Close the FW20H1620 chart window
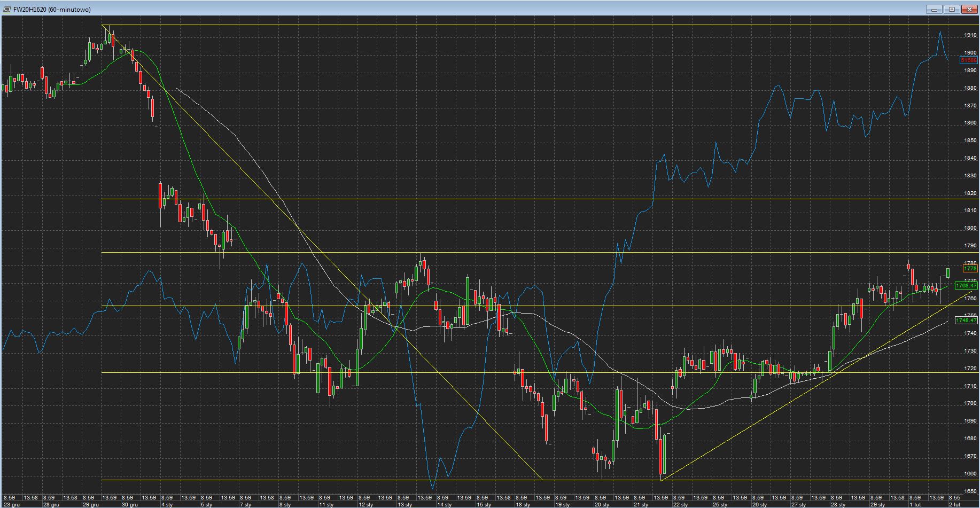Viewport: 980px width, 508px height. [969, 9]
